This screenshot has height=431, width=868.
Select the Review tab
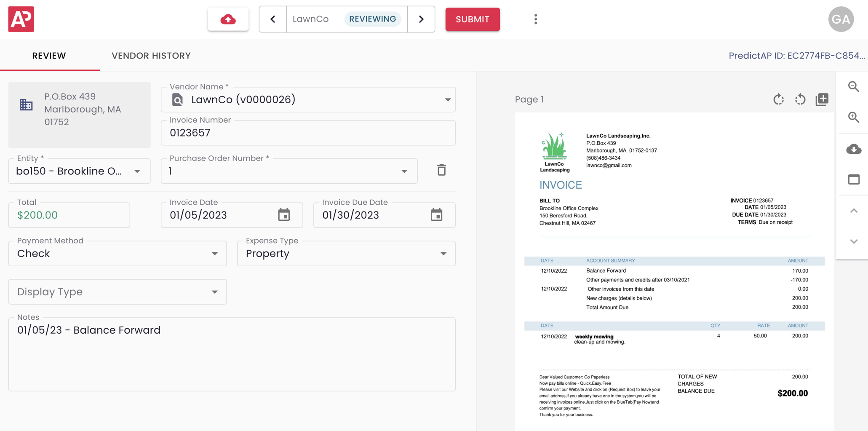(x=49, y=56)
